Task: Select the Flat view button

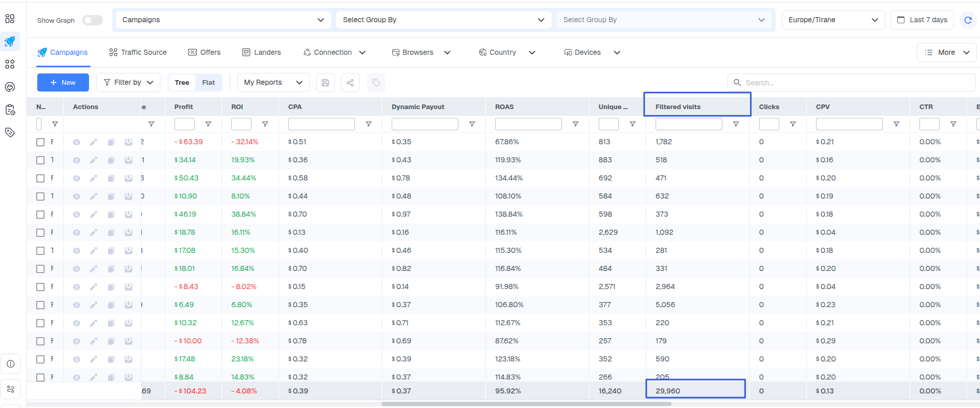Action: tap(209, 83)
